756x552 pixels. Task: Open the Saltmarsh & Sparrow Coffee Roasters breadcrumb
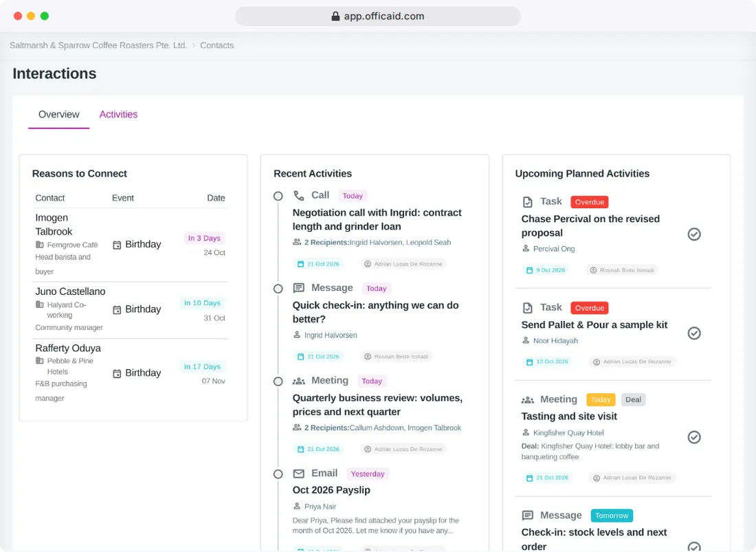[x=98, y=45]
